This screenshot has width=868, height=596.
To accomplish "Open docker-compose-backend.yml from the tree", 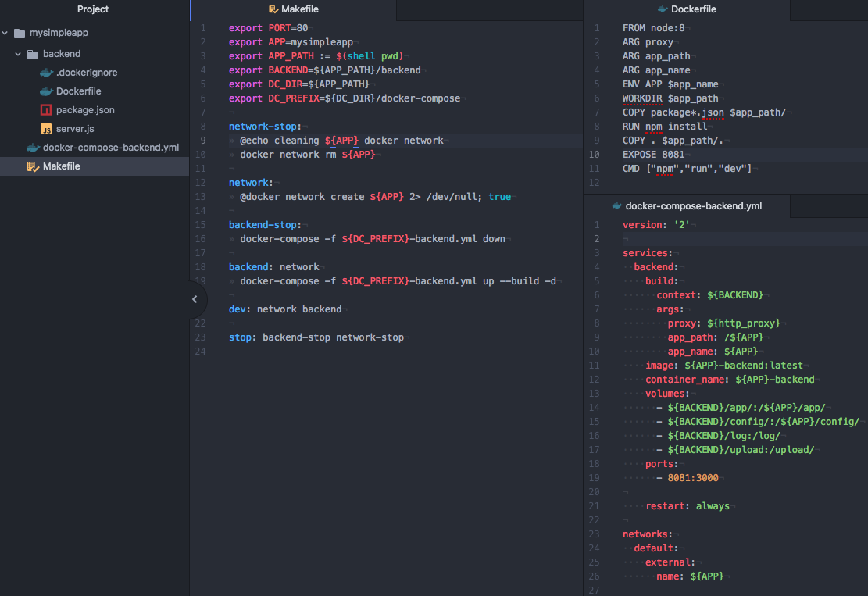I will [x=111, y=148].
